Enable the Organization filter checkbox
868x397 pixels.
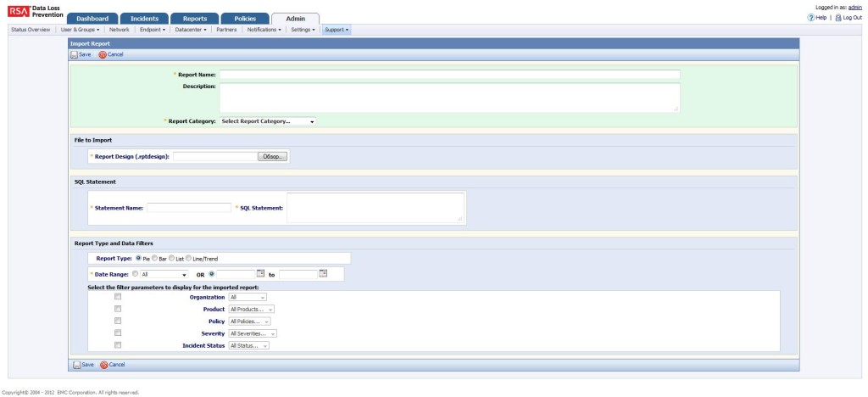pos(118,297)
